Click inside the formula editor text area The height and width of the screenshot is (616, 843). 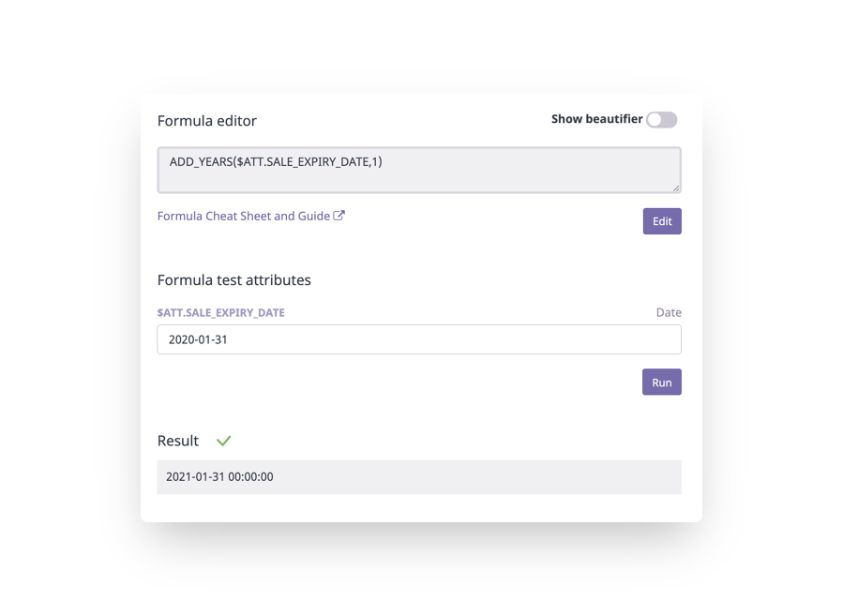[x=419, y=170]
